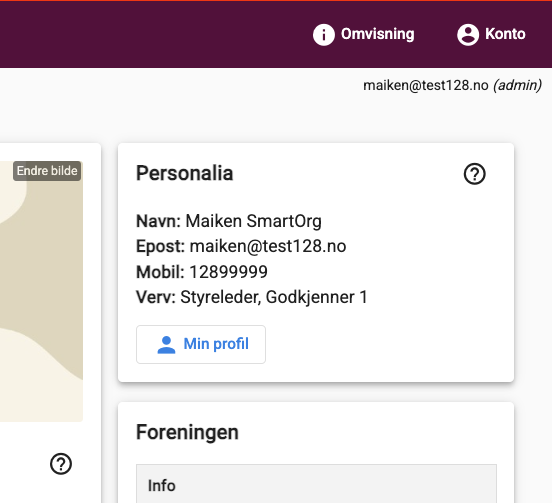Viewport: 552px width, 503px height.
Task: Open help icon in Personalia card
Action: pyautogui.click(x=475, y=174)
